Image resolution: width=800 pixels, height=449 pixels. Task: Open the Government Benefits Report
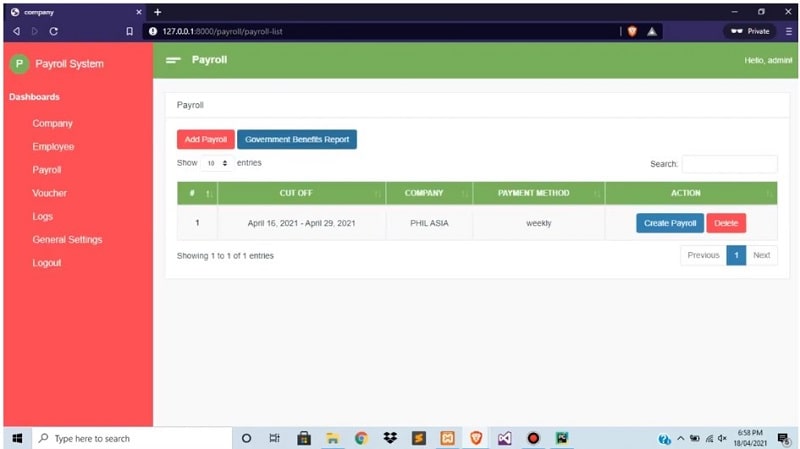(297, 140)
